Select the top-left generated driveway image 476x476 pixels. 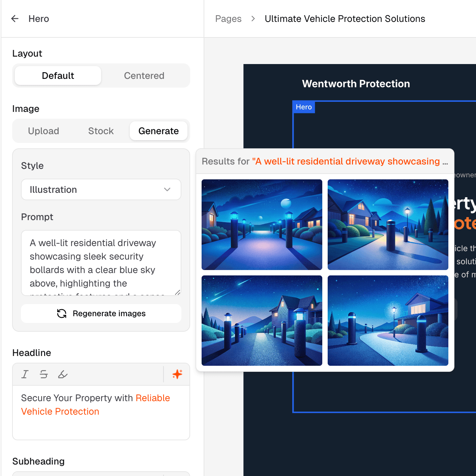pyautogui.click(x=262, y=225)
